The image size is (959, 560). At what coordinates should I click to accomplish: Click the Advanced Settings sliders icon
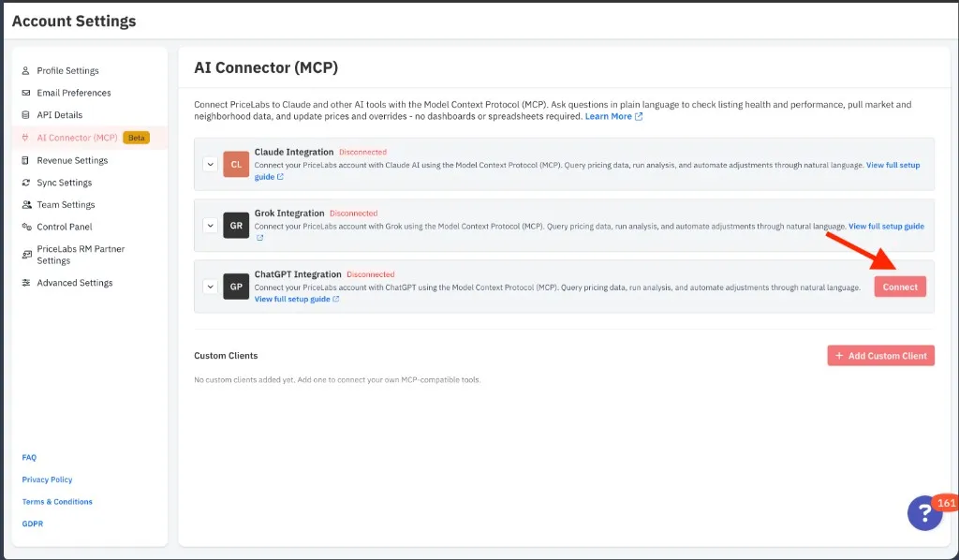tap(25, 283)
